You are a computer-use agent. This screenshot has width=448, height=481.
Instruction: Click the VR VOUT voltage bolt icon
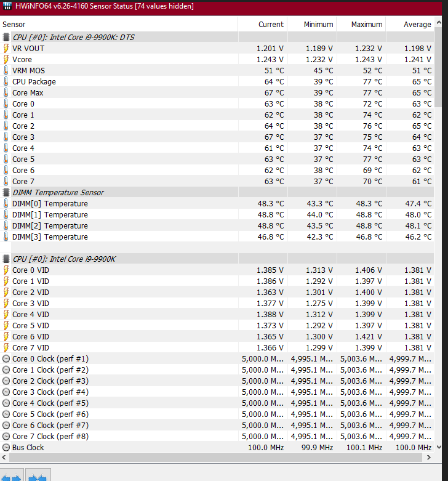point(6,48)
